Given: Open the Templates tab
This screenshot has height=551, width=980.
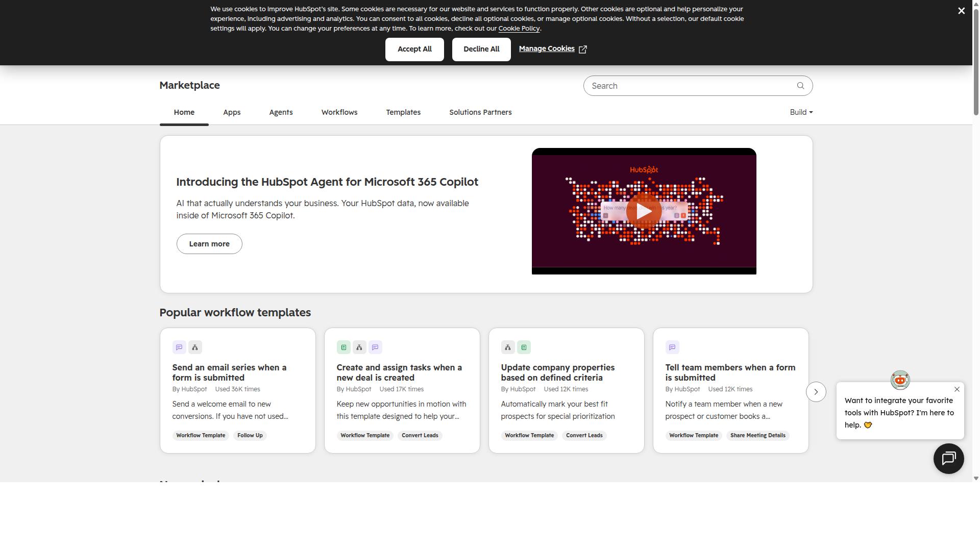Looking at the screenshot, I should (x=403, y=113).
